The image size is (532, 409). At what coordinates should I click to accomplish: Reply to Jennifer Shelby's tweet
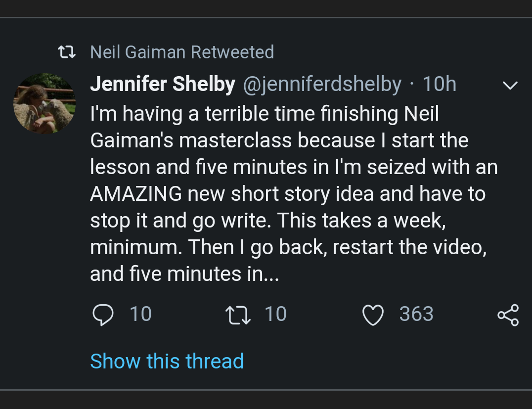pyautogui.click(x=103, y=315)
